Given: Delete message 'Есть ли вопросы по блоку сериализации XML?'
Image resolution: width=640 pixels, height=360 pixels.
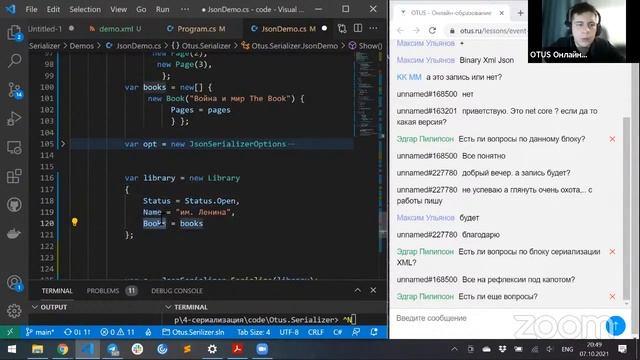Looking at the screenshot, I should 612,252.
